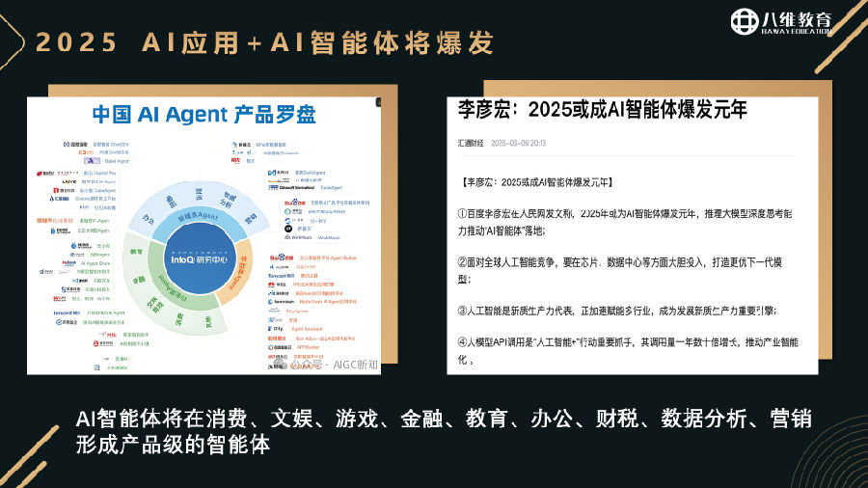Click the blue 领域类Agent ring label
This screenshot has width=868, height=488.
tap(198, 217)
